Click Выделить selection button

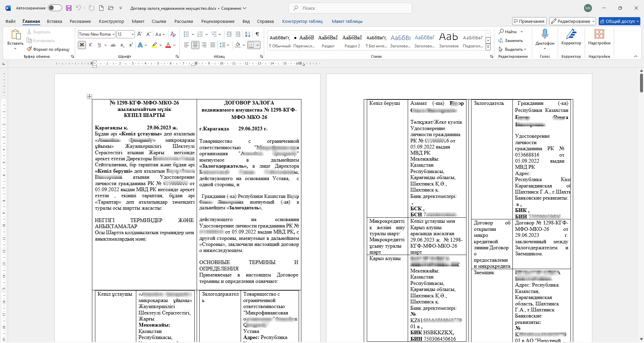pos(512,49)
